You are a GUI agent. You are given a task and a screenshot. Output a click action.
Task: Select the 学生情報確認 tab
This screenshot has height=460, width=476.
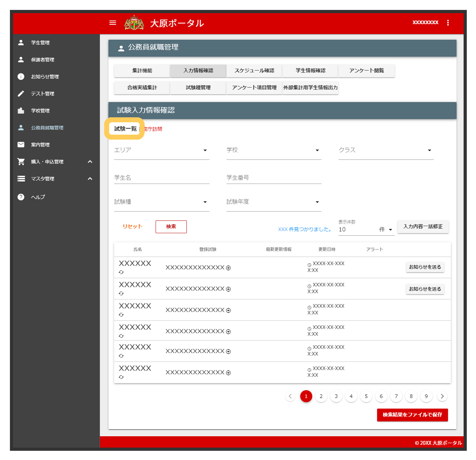tap(310, 71)
